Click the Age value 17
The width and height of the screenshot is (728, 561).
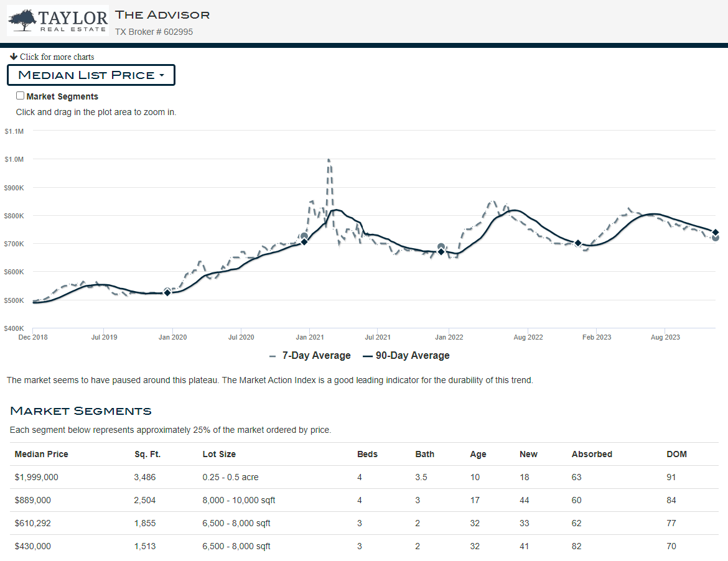click(475, 500)
